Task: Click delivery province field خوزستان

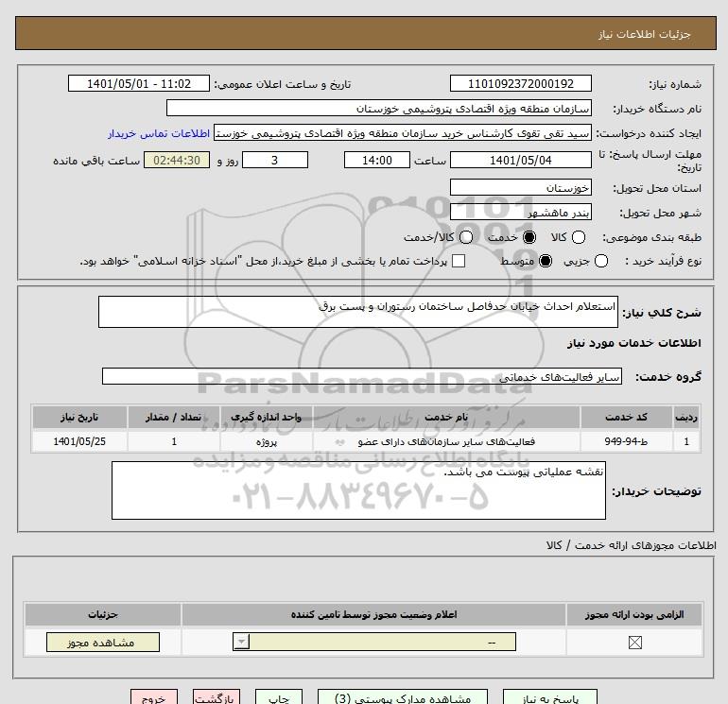Action: 520,187
